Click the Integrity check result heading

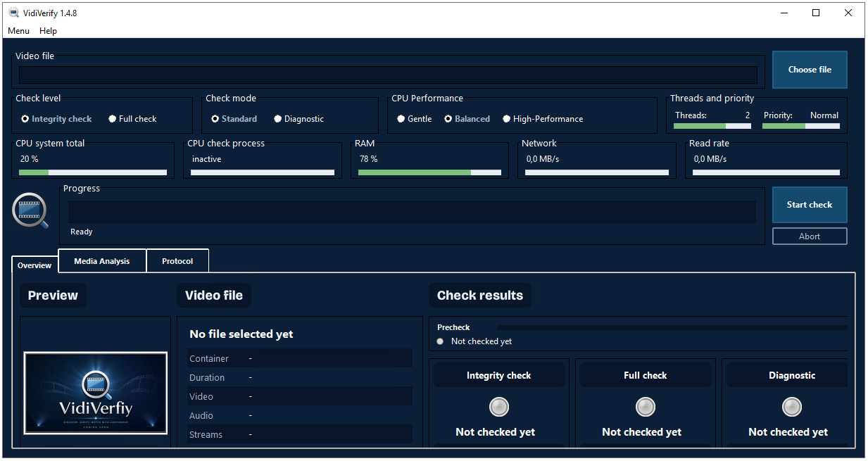tap(498, 376)
